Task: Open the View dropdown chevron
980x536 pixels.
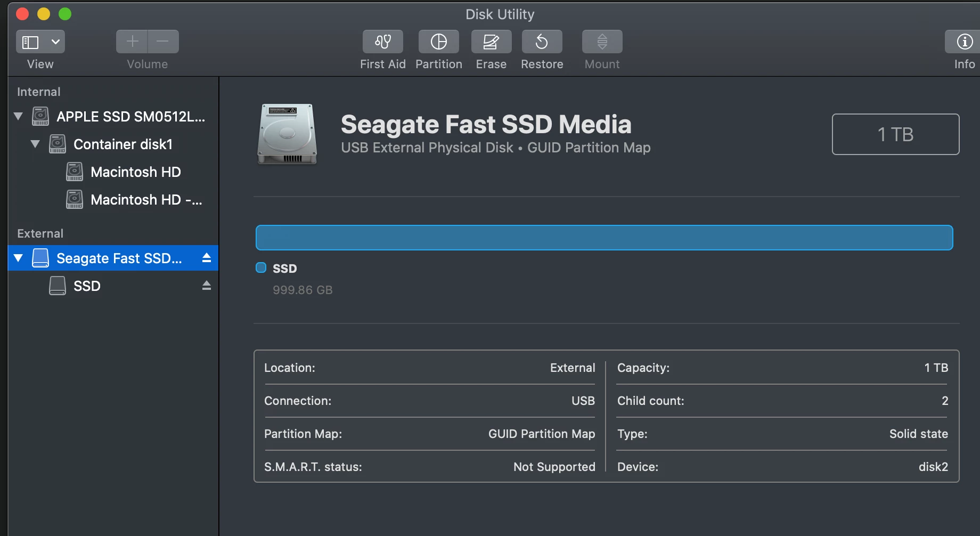Action: click(x=55, y=42)
